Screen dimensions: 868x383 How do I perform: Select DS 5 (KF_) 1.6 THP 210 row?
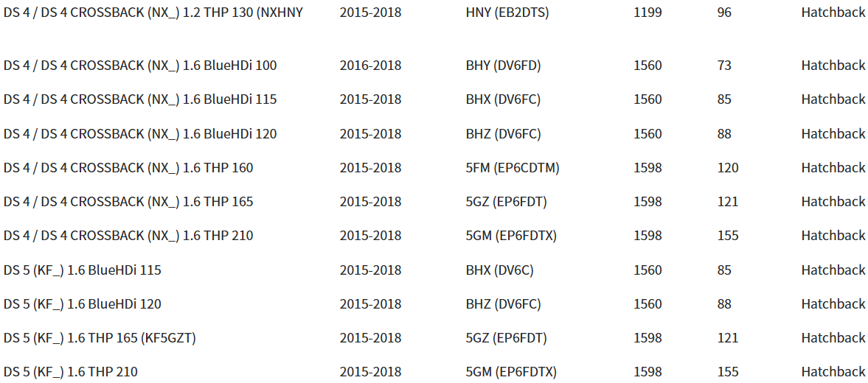click(434, 371)
